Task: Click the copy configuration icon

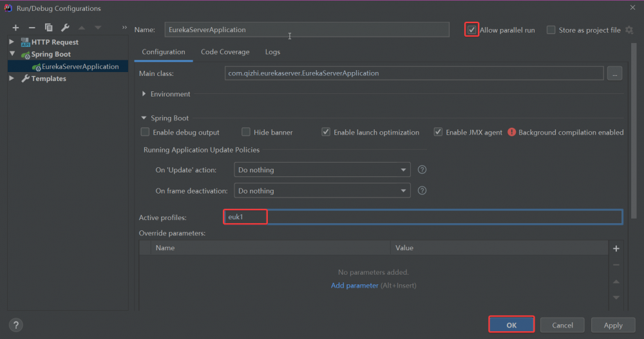Action: 48,28
